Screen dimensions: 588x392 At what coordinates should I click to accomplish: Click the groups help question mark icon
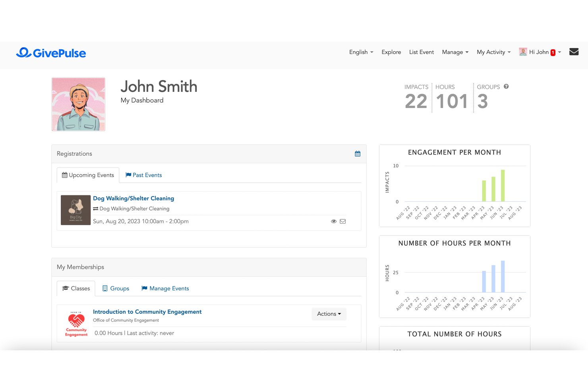click(506, 86)
